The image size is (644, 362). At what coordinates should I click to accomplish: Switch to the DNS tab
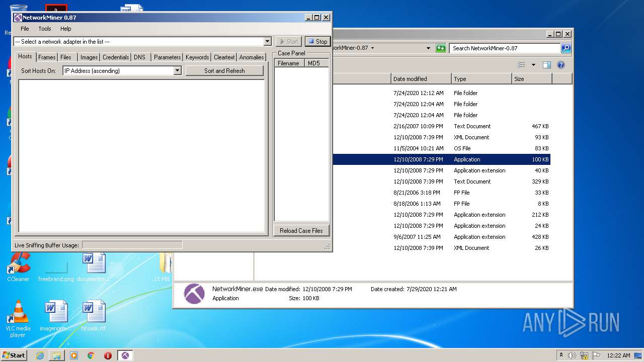[x=140, y=57]
